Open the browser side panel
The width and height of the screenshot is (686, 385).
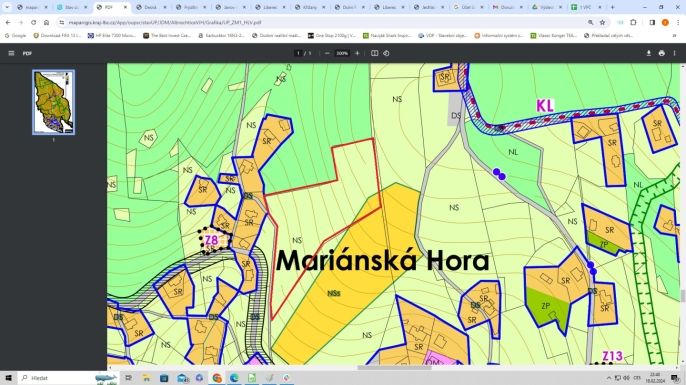pos(652,22)
